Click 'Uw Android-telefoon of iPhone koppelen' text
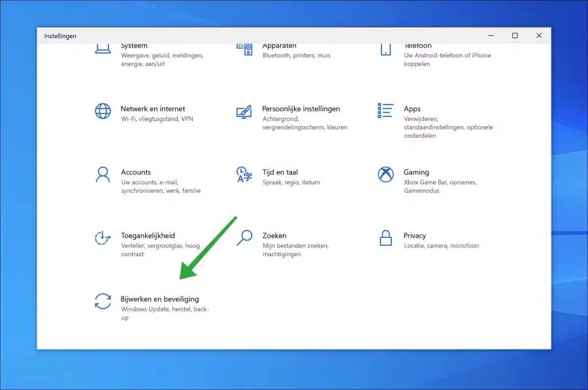Screen dimensions: 588x390 [448, 59]
